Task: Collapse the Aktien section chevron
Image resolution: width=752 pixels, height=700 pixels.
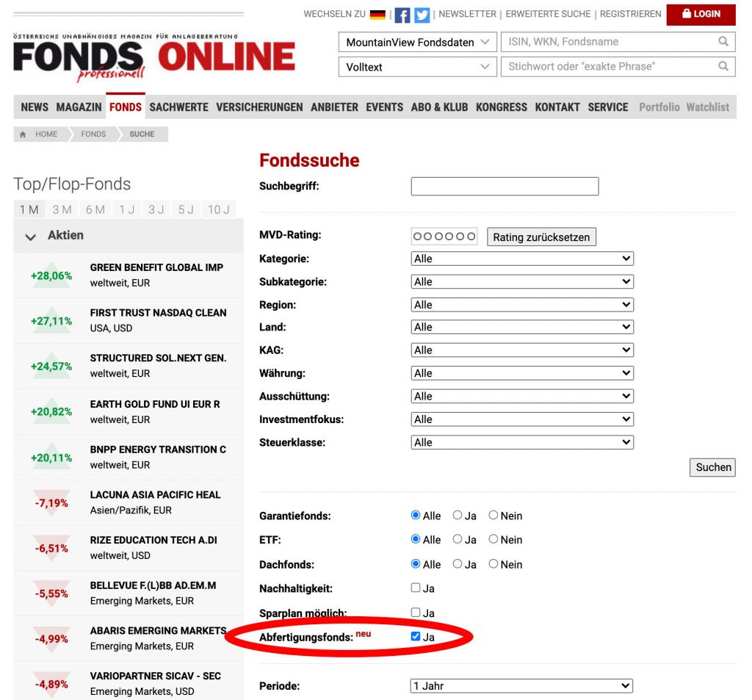Action: [30, 237]
